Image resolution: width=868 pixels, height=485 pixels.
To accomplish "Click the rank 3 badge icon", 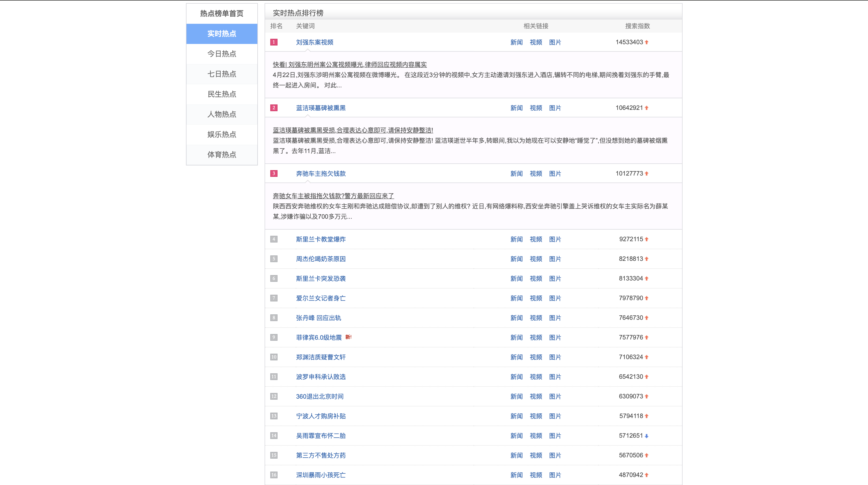I will click(274, 173).
